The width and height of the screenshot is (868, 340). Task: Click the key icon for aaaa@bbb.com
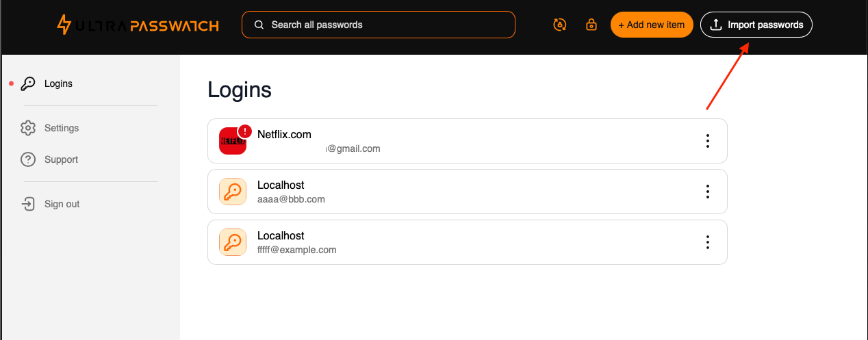pos(233,192)
